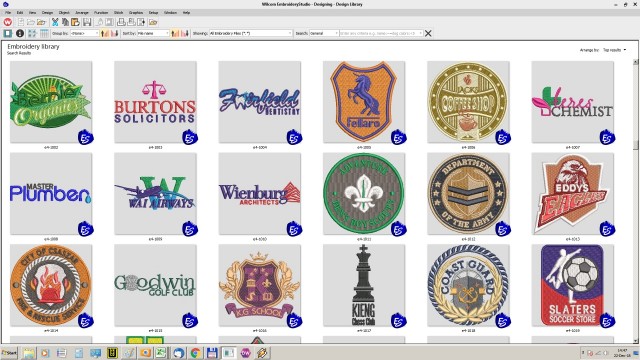
Task: Open Chrome from the taskbar
Action: 196,353
